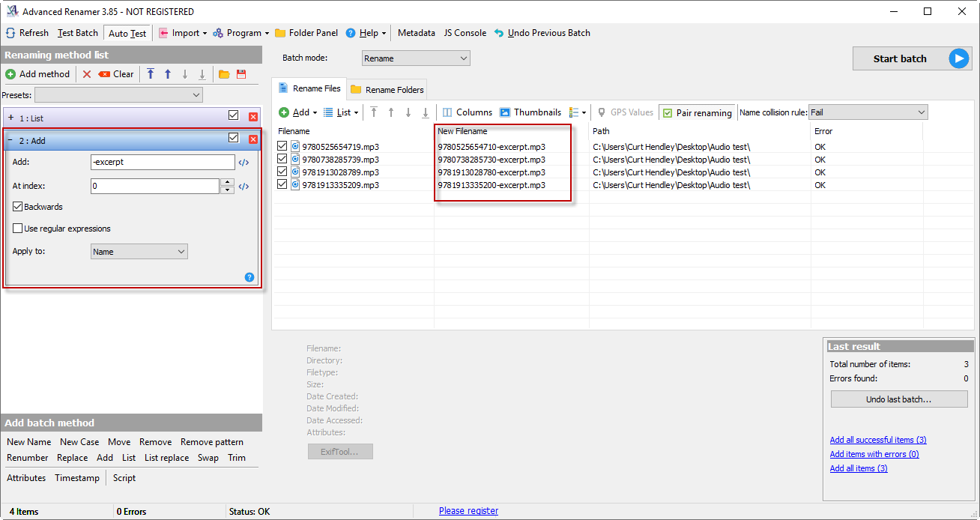Image resolution: width=980 pixels, height=520 pixels.
Task: Collapse the 2 : Add method
Action: (11, 140)
